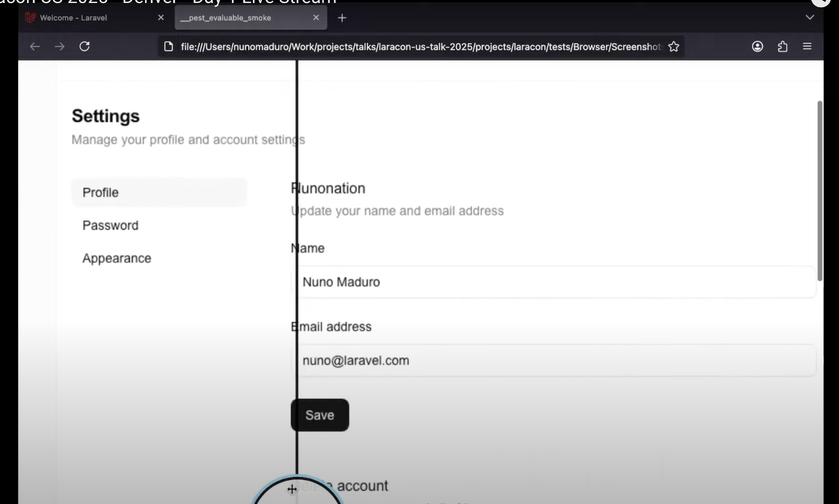Reload the page with the refresh icon
The height and width of the screenshot is (504, 839).
click(x=84, y=46)
